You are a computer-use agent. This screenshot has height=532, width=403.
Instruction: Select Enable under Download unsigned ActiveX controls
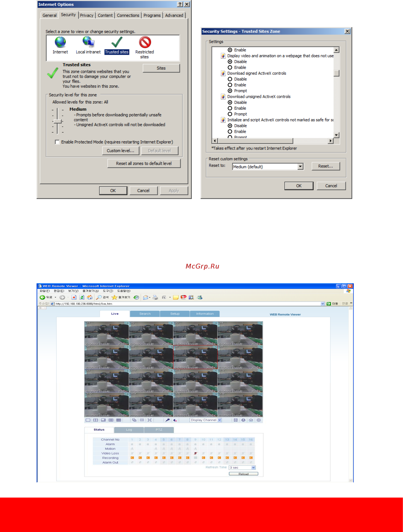pyautogui.click(x=230, y=108)
